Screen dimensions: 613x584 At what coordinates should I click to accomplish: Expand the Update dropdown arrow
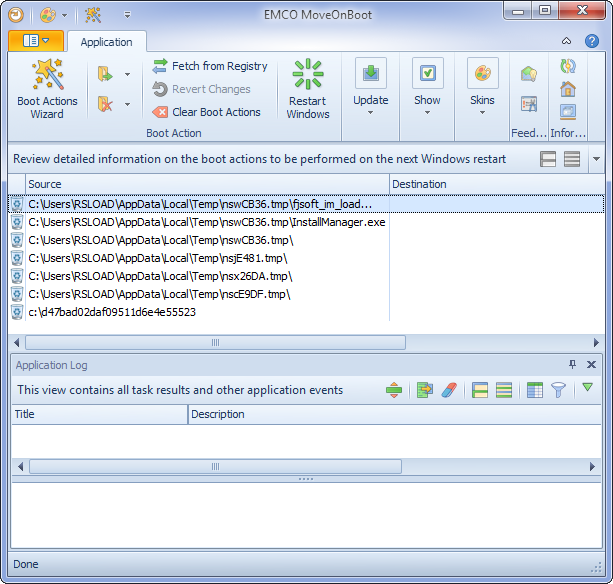(x=370, y=113)
